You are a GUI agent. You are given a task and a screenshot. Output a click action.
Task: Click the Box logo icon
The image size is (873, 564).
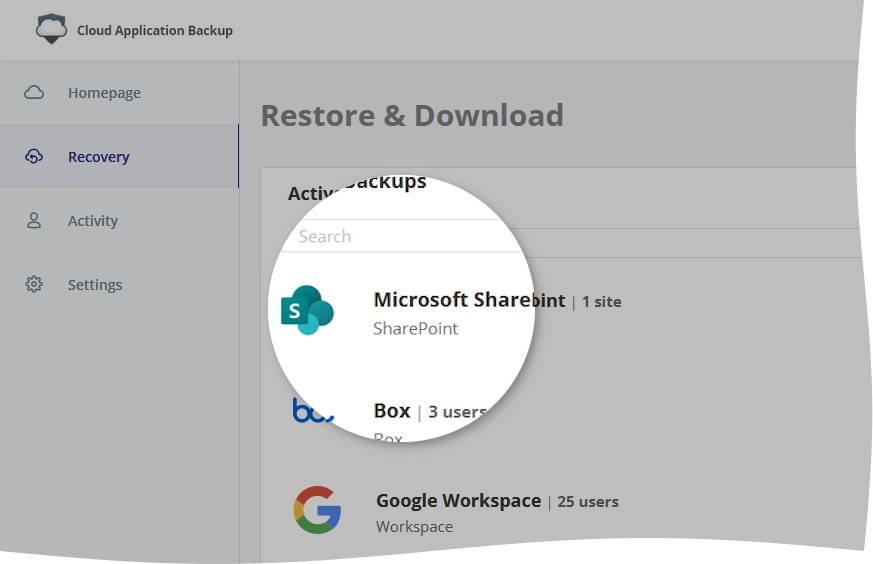pyautogui.click(x=313, y=410)
